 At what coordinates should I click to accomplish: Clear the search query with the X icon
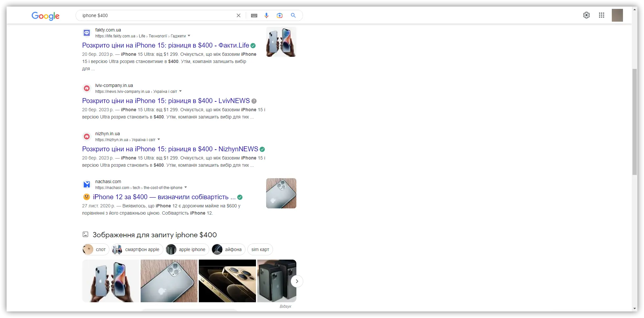tap(239, 15)
